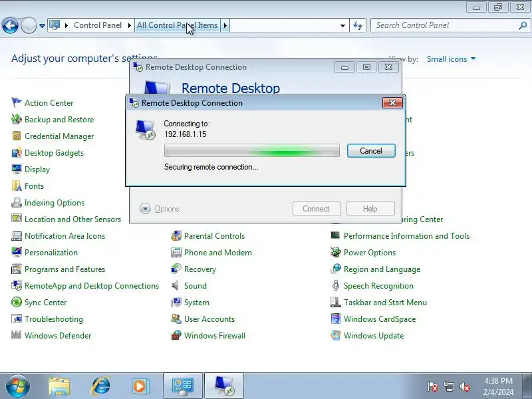Click the Programs and Features icon

[x=16, y=269]
